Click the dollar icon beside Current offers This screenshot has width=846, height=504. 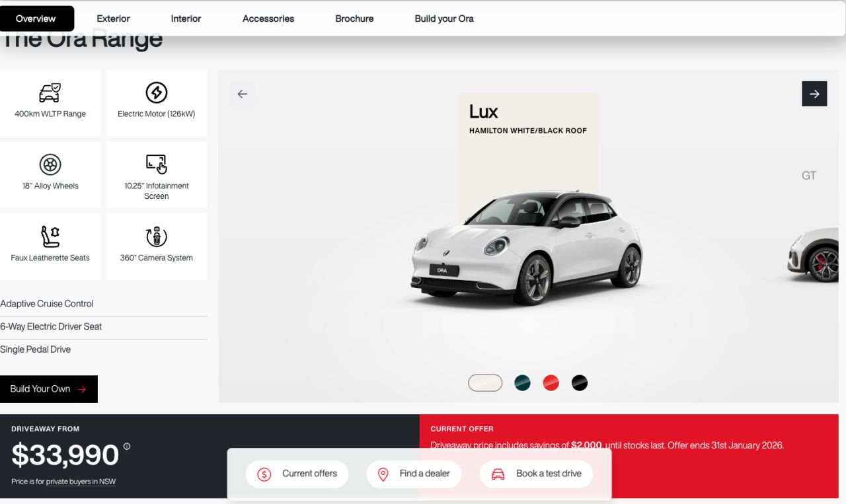[263, 474]
